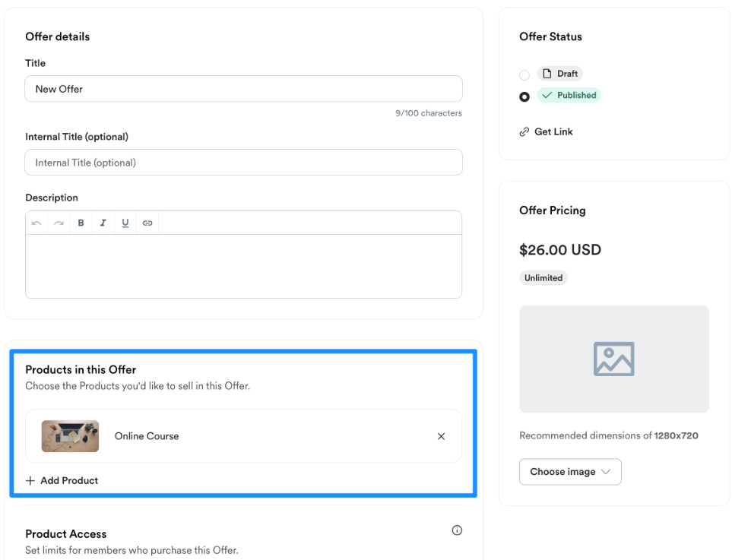Click the Products in this Offer heading

[81, 369]
